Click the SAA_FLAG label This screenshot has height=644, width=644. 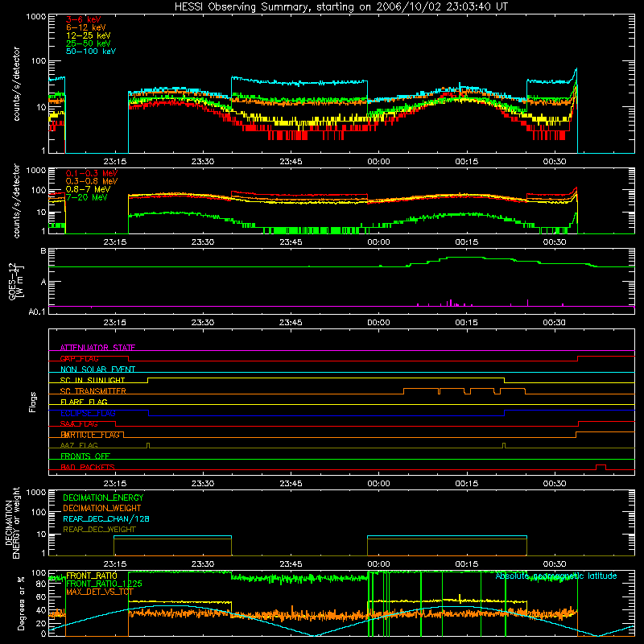point(79,424)
